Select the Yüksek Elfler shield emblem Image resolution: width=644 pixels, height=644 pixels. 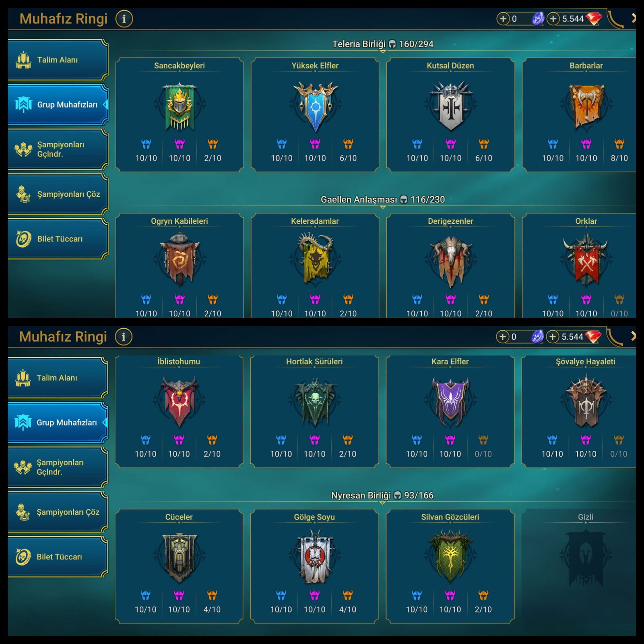click(x=315, y=107)
